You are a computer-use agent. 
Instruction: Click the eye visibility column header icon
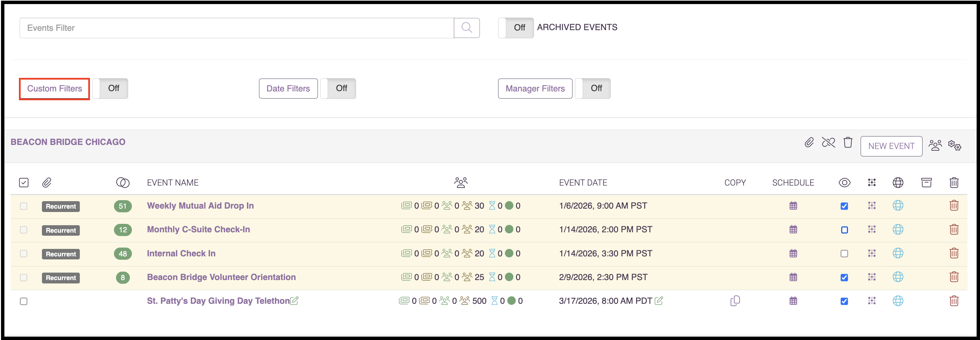click(844, 183)
